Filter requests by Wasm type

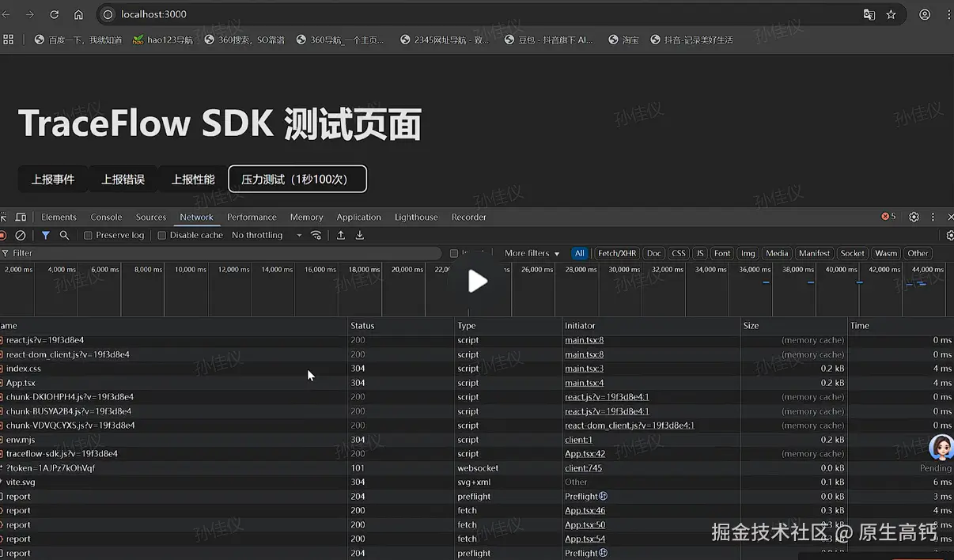pos(886,253)
